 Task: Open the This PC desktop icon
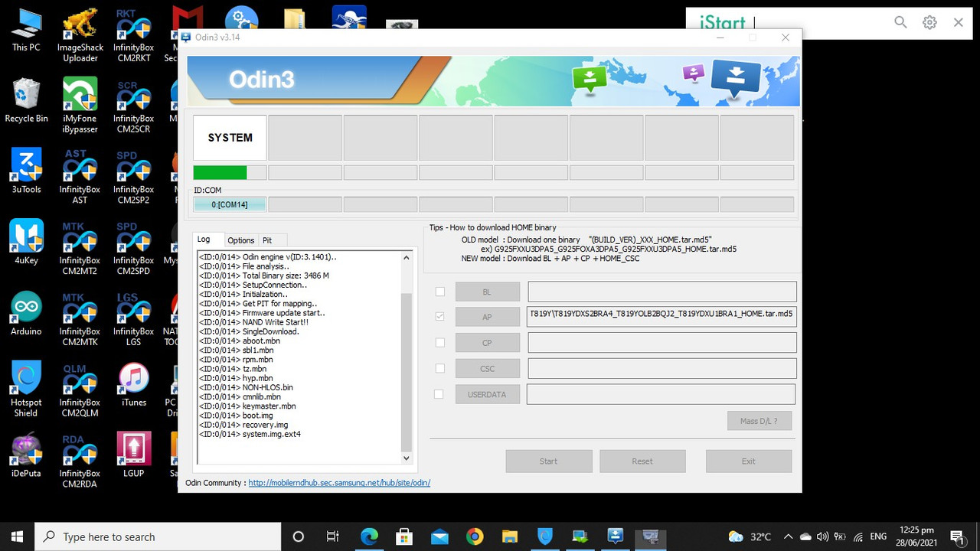point(26,31)
